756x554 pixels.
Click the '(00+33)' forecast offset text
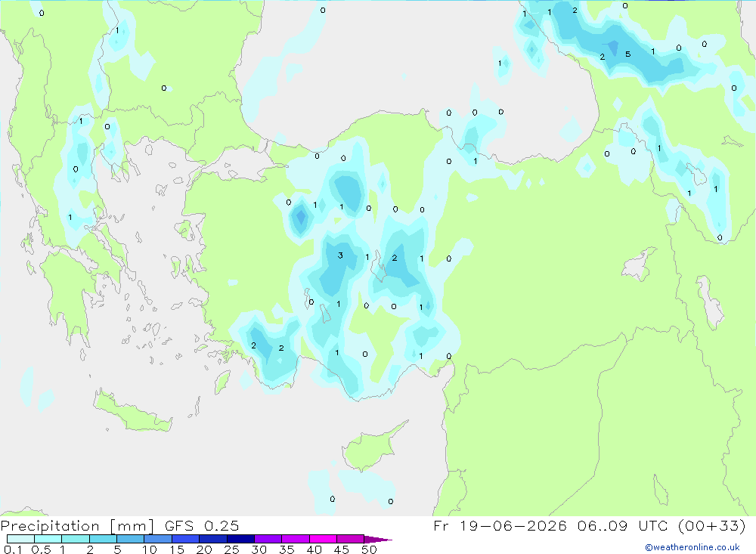711,526
